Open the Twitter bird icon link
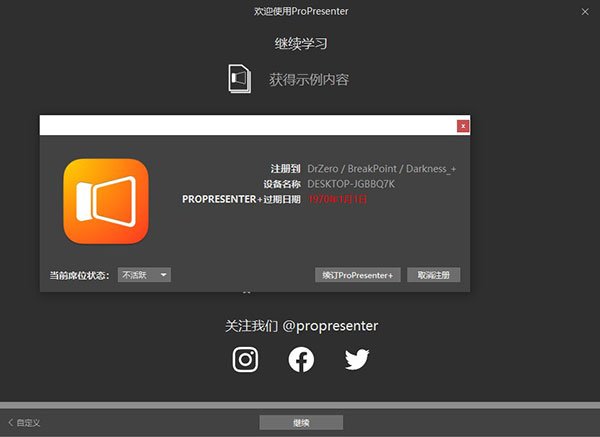Viewport: 600px width, 437px height. pyautogui.click(x=357, y=359)
